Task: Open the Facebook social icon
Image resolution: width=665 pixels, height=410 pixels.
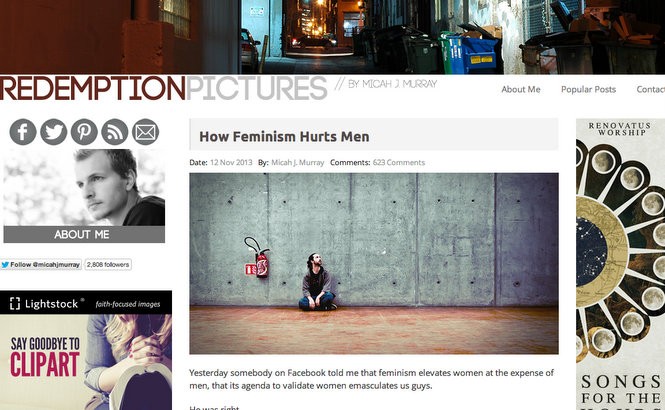Action: coord(22,132)
